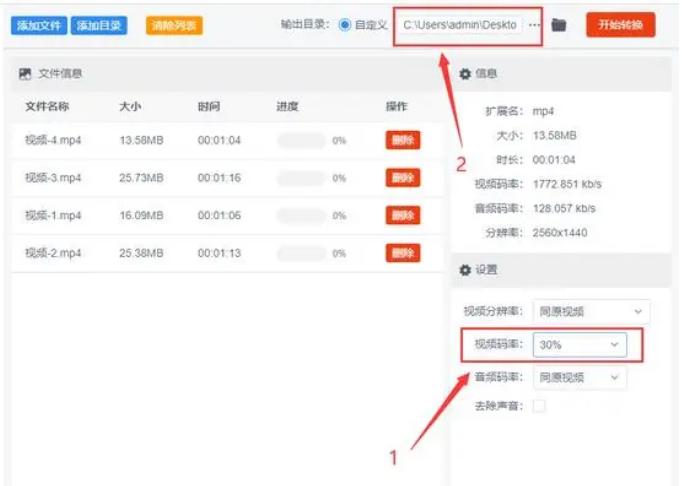The width and height of the screenshot is (682, 486).
Task: Click the red 开始转换 button
Action: click(x=620, y=25)
